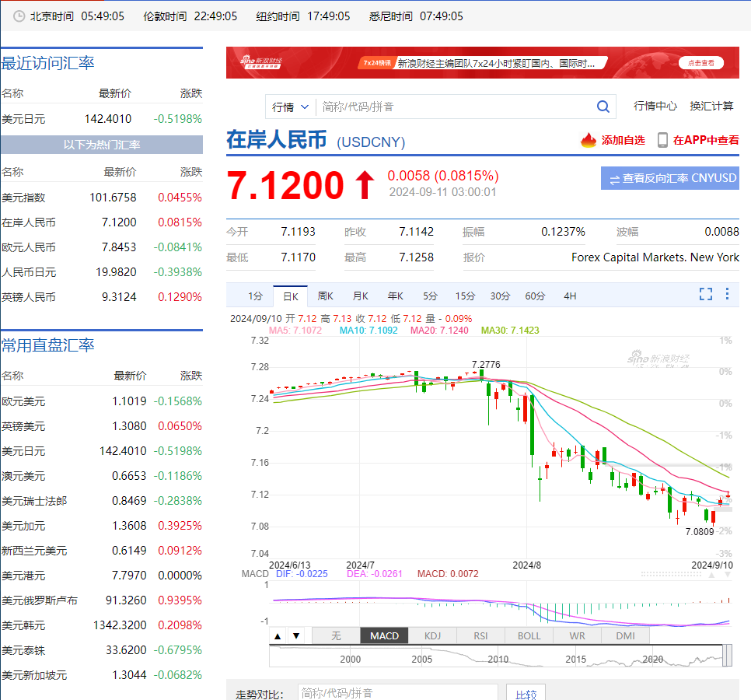Click the 走势对比 comparison input field

point(398,693)
